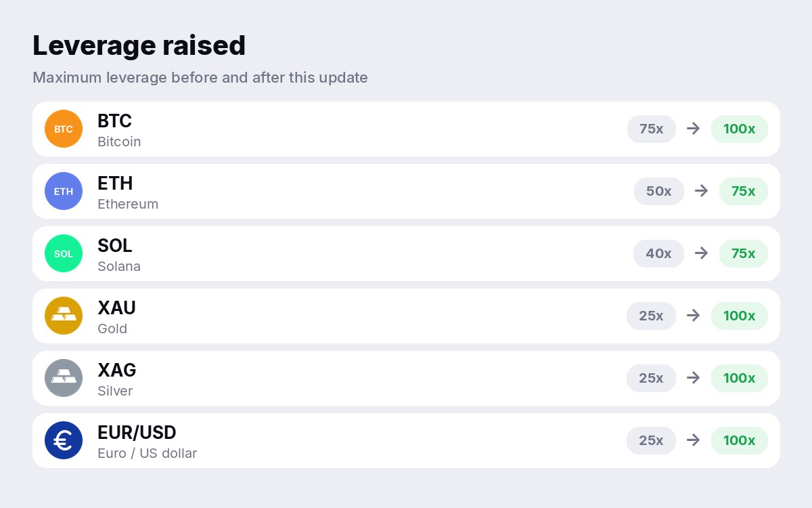Click the 25x badge in Silver row
The image size is (812, 508).
[652, 378]
